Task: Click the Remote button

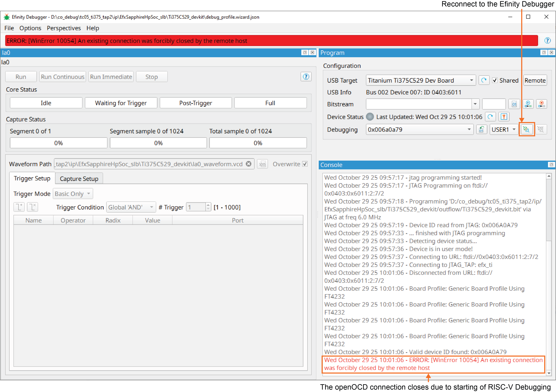Action: (535, 80)
